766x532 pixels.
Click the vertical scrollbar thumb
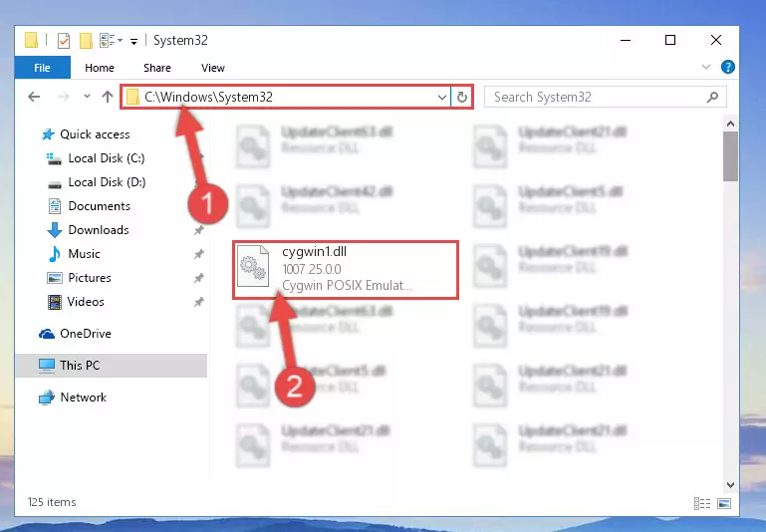point(730,156)
